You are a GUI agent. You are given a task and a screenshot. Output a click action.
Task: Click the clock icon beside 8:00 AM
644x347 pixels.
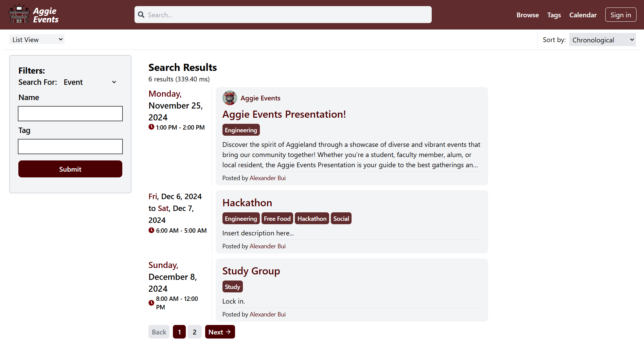[x=151, y=303]
